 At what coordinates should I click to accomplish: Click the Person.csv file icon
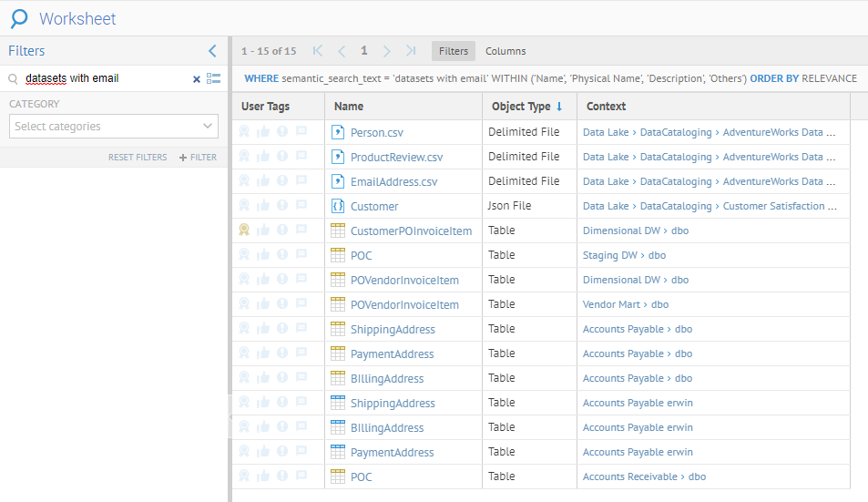click(338, 132)
